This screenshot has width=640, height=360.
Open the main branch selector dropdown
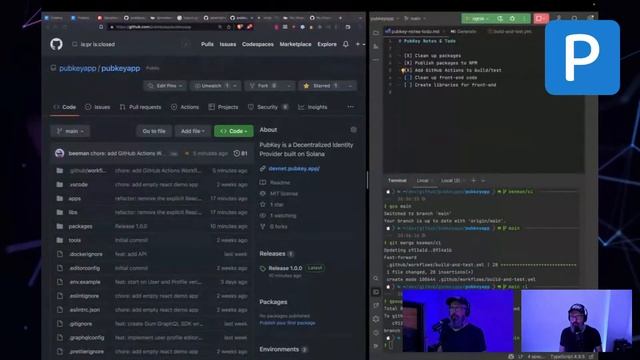(70, 131)
